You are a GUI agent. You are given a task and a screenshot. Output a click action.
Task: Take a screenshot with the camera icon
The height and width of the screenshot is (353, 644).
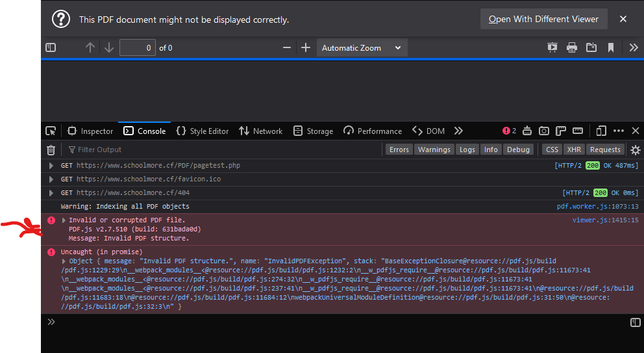pos(544,131)
